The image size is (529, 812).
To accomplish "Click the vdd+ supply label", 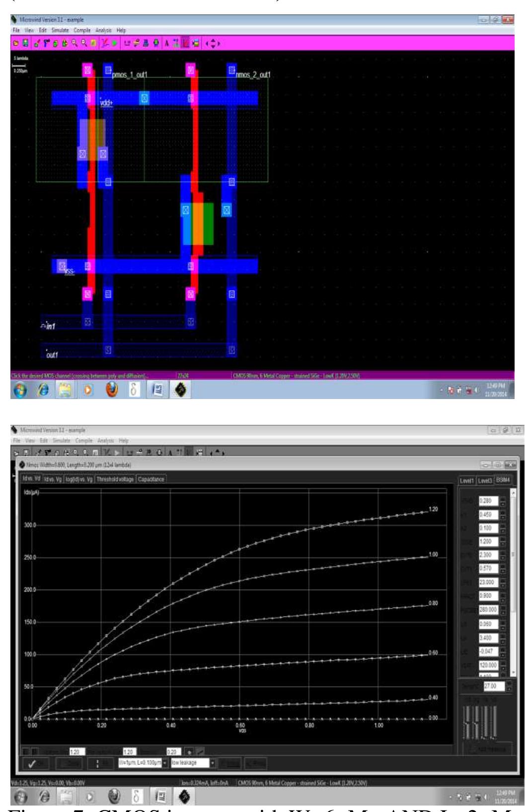I will click(x=107, y=103).
